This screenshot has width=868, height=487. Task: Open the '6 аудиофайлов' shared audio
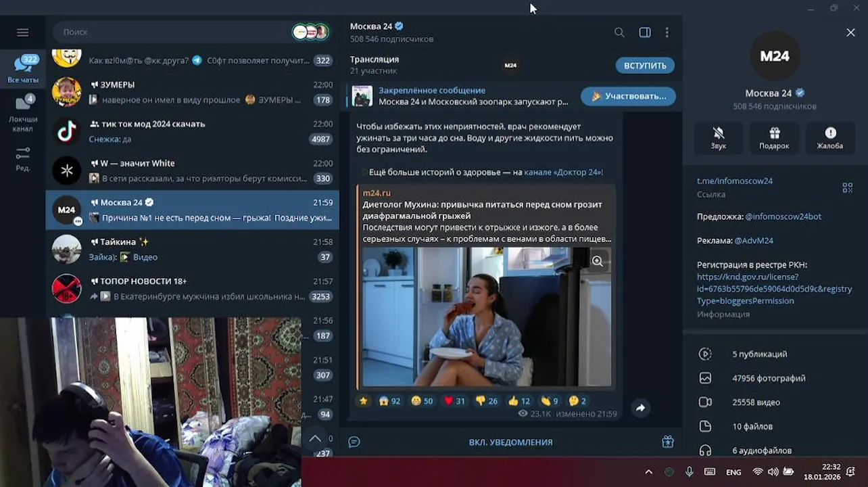(775, 450)
